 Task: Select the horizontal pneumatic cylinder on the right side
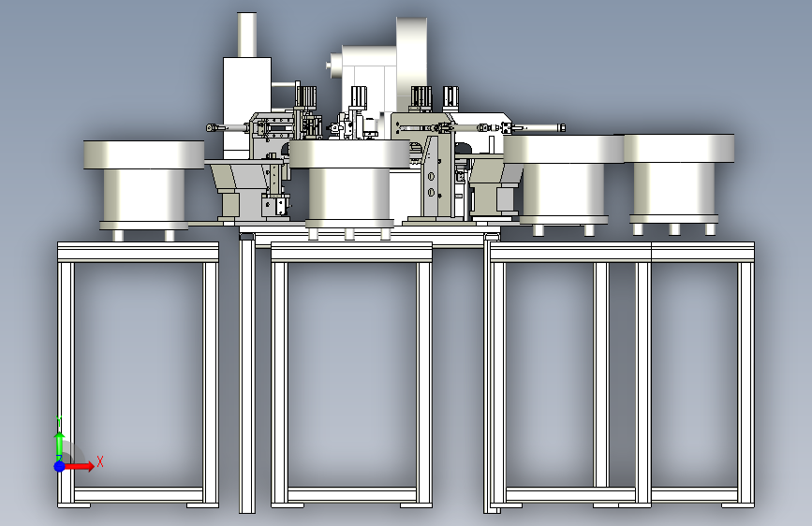539,127
